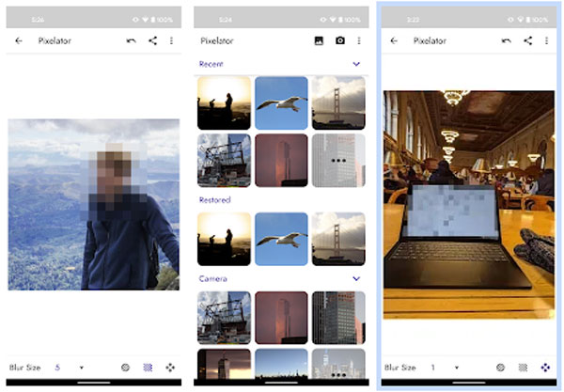Open dusk tower thumbnail in bottom Camera row
Image resolution: width=564 pixels, height=392 pixels.
224,364
